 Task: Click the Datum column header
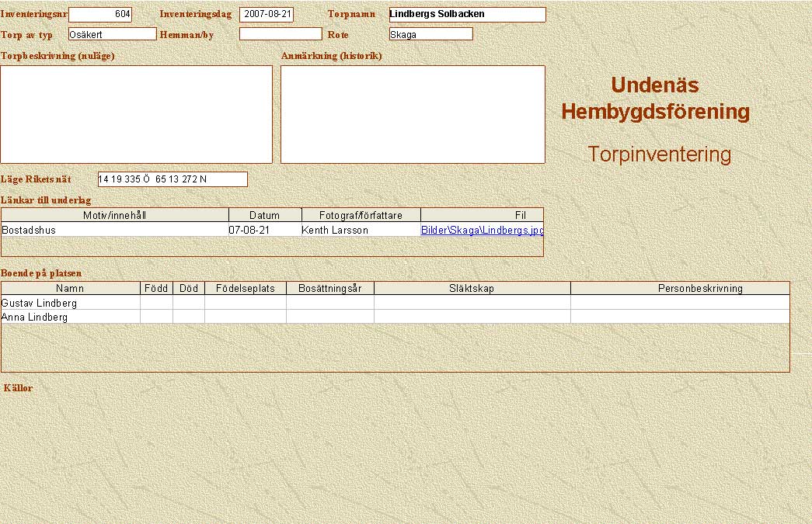(x=264, y=215)
